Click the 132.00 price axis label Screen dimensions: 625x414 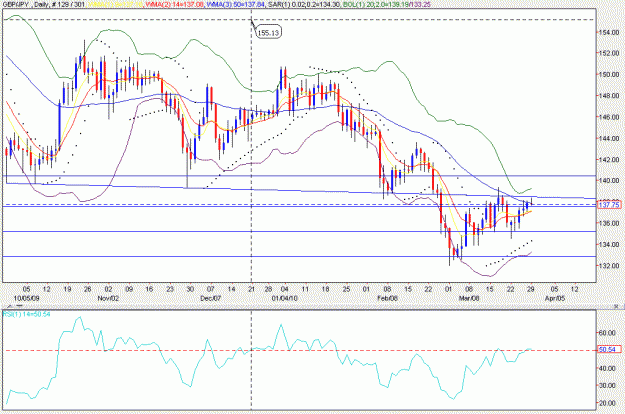[x=609, y=265]
